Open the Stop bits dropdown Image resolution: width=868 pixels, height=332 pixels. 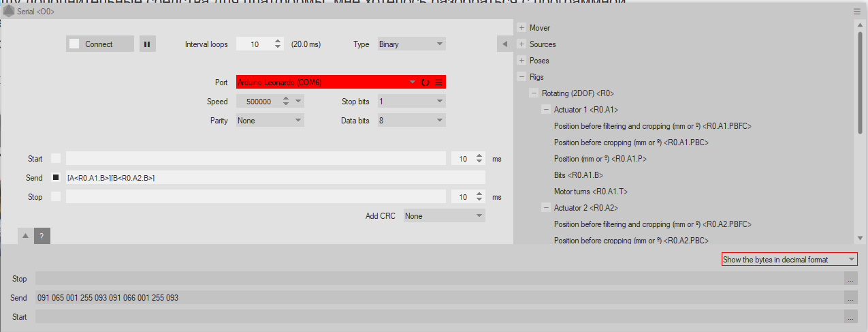point(411,102)
